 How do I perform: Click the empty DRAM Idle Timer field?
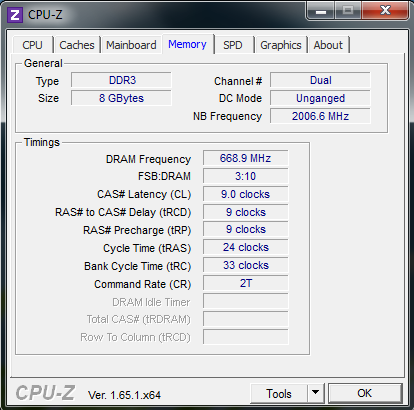(246, 301)
